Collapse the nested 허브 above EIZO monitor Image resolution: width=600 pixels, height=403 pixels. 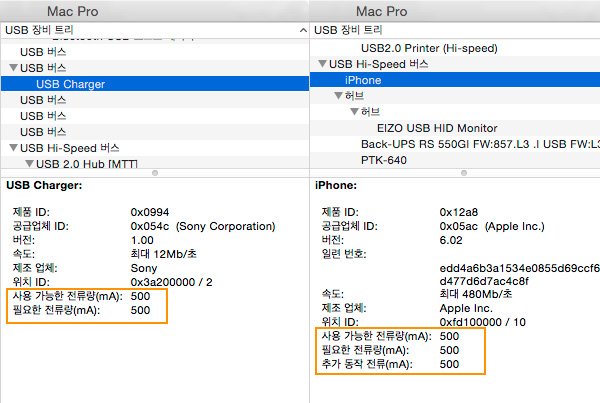pyautogui.click(x=354, y=112)
